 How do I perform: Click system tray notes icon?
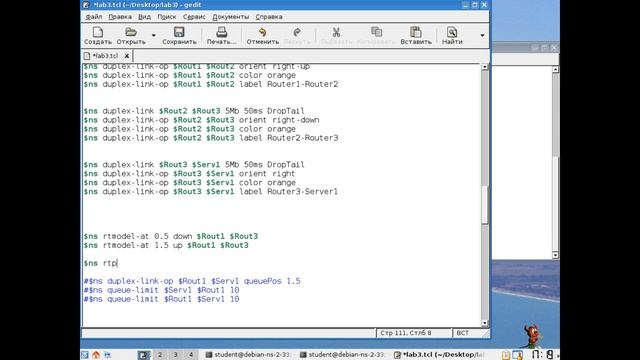click(506, 355)
